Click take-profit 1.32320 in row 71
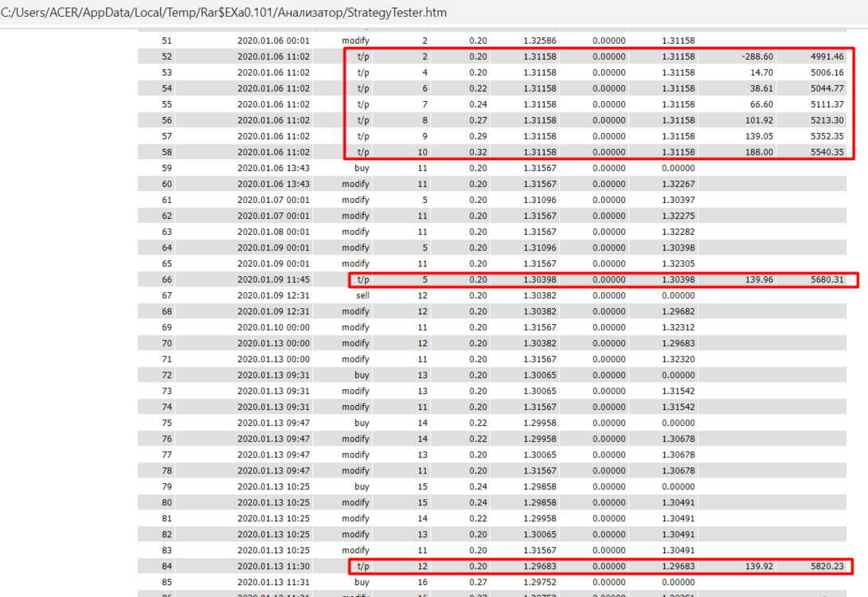868x597 pixels. tap(678, 360)
